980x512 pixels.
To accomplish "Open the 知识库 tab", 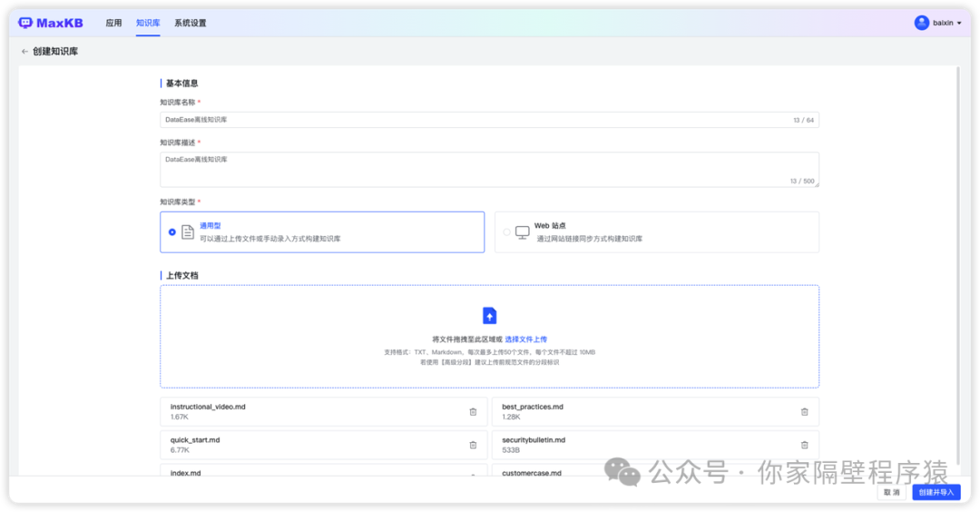I will coord(148,23).
